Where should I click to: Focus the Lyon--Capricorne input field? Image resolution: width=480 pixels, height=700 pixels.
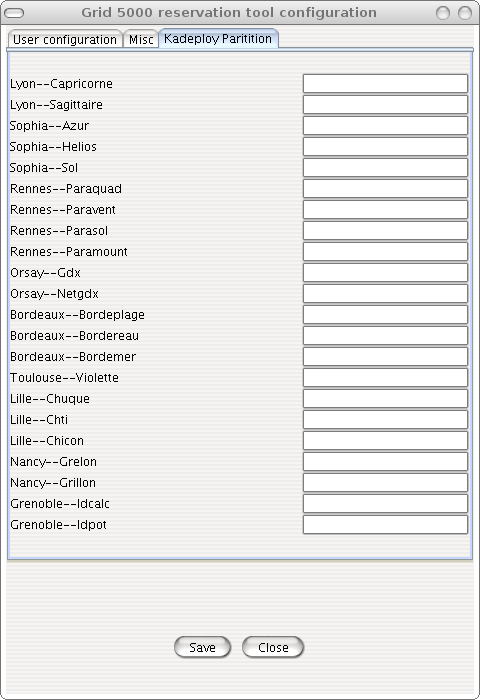click(385, 83)
